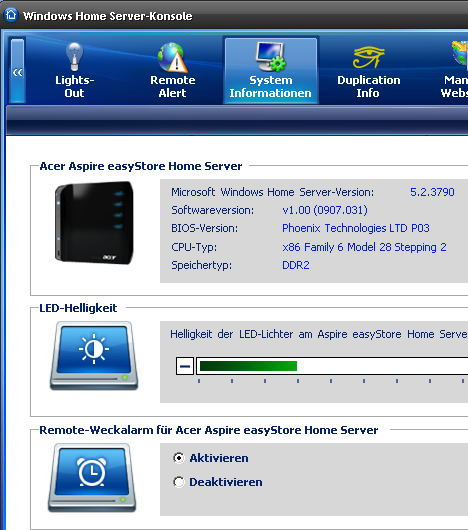Image resolution: width=468 pixels, height=530 pixels.
Task: Select the Deaktivieren radio button
Action: (179, 482)
